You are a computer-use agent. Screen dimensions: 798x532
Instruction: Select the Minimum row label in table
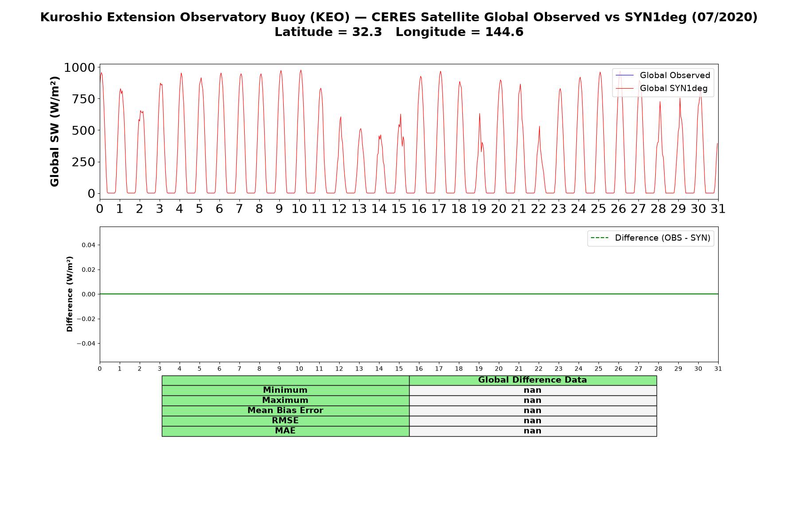[x=286, y=390]
